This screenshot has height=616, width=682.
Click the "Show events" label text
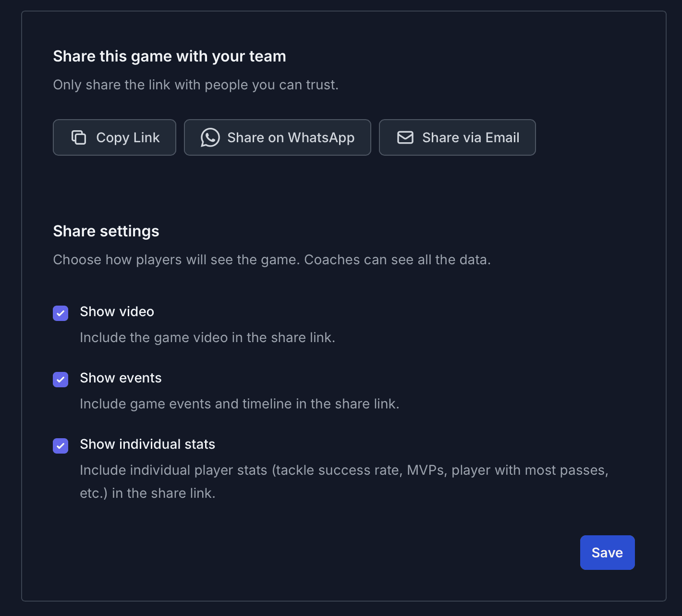pos(121,378)
